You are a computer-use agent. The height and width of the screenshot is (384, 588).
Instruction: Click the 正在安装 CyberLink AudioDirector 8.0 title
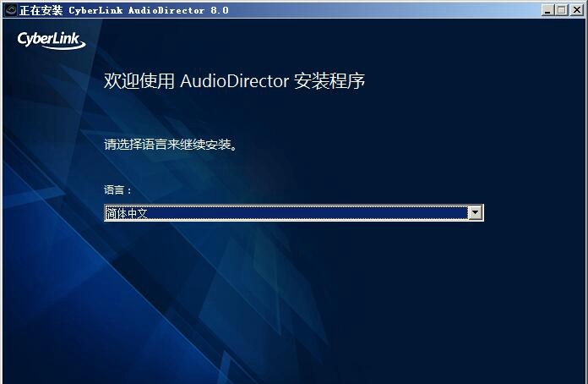(x=124, y=10)
